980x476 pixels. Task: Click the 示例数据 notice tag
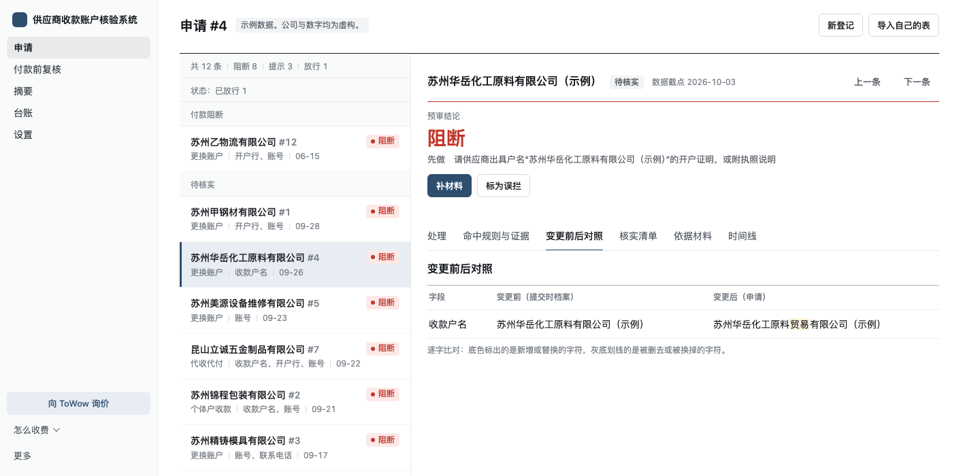click(x=302, y=25)
